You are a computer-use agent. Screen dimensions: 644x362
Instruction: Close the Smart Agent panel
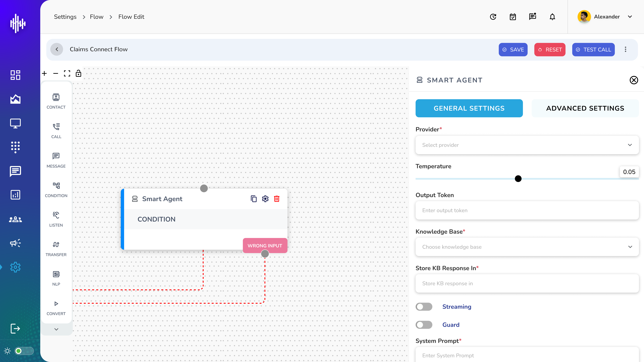pyautogui.click(x=634, y=80)
